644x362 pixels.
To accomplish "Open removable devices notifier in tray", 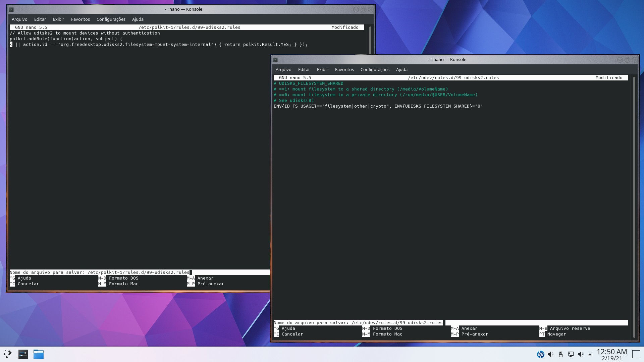I will coord(560,354).
